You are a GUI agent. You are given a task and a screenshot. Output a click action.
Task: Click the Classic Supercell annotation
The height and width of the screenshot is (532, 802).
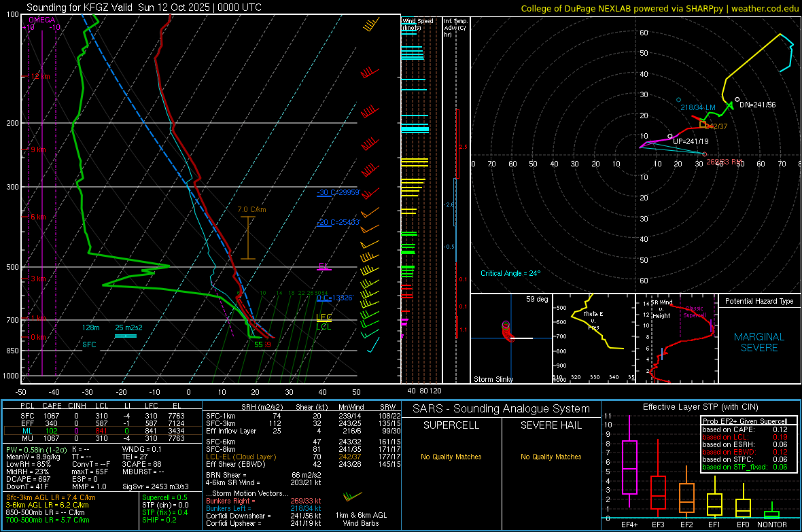pos(694,312)
